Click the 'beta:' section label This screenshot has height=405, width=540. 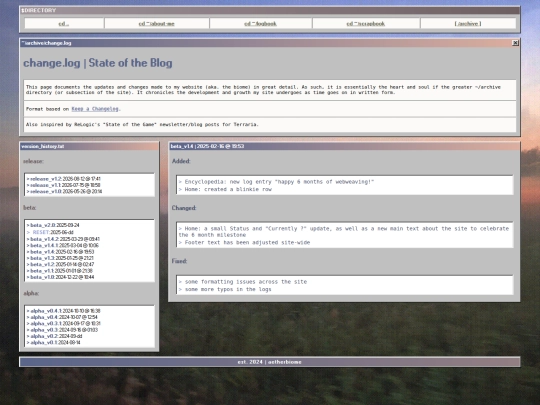(x=30, y=208)
